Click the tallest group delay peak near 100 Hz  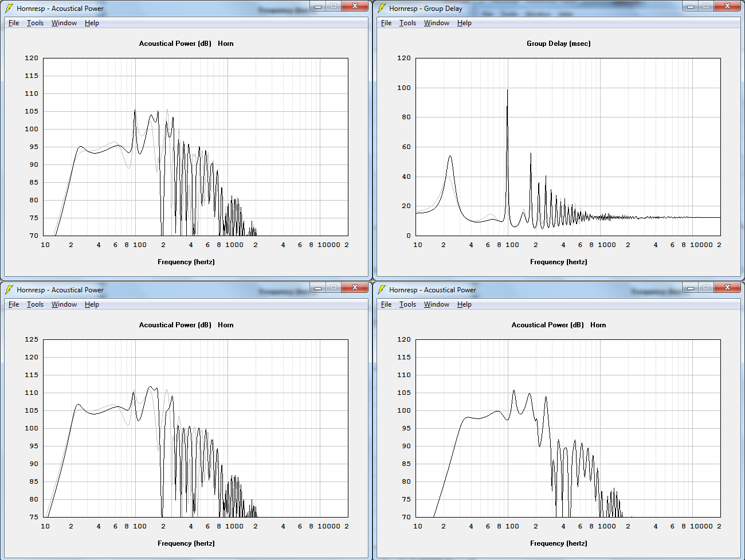tap(507, 91)
